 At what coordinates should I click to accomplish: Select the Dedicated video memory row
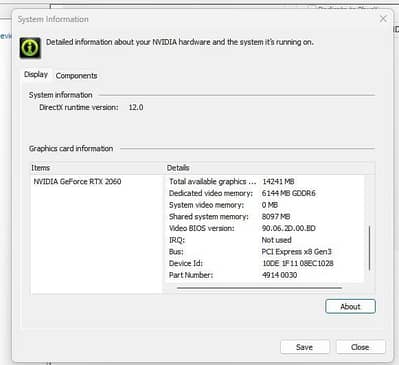[x=265, y=193]
